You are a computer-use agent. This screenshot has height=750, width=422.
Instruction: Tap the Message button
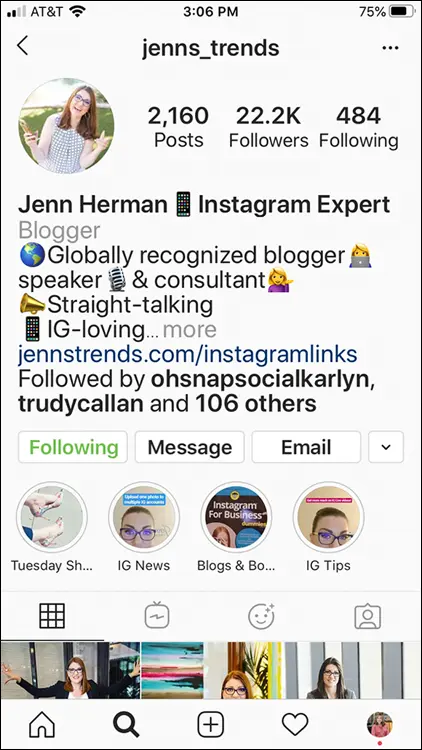coord(189,447)
